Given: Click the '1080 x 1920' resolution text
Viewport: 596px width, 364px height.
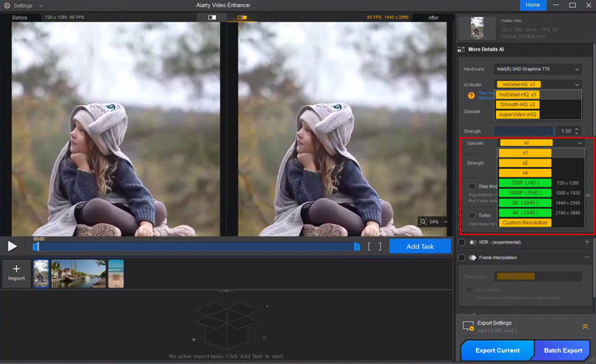Looking at the screenshot, I should pos(567,193).
